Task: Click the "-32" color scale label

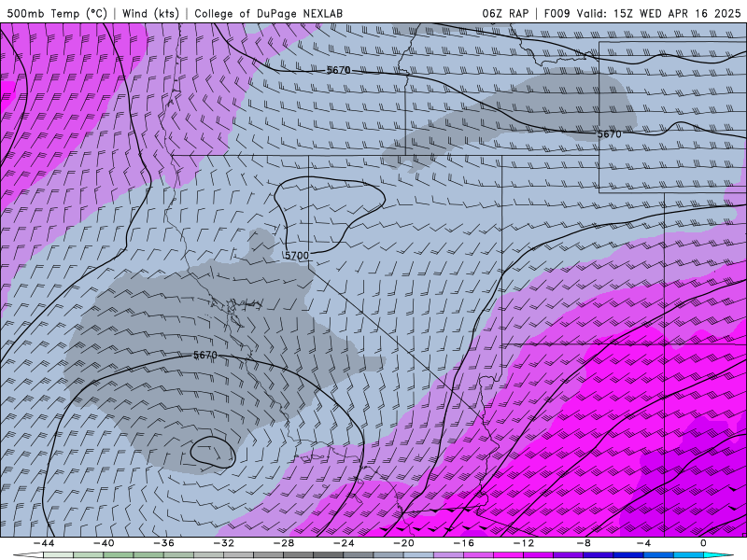Action: pos(224,543)
